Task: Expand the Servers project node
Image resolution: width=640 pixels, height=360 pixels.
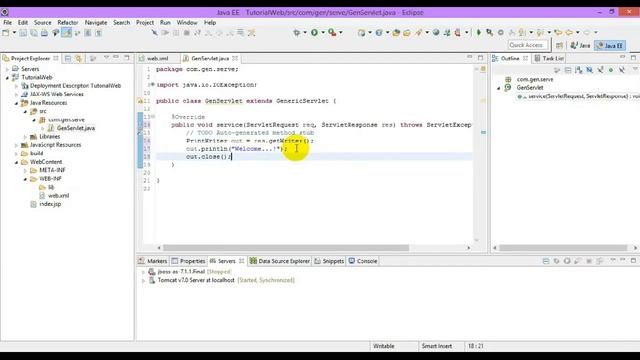Action: (7, 69)
